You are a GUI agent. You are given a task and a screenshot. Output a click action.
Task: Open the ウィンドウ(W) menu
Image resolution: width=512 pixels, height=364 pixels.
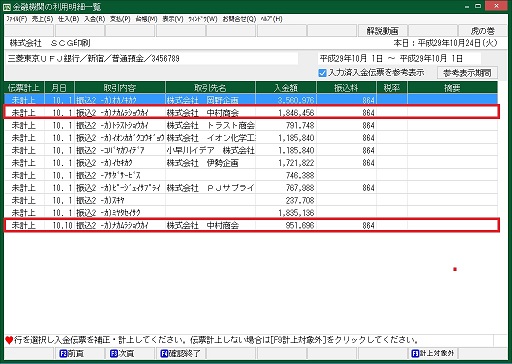click(x=203, y=19)
